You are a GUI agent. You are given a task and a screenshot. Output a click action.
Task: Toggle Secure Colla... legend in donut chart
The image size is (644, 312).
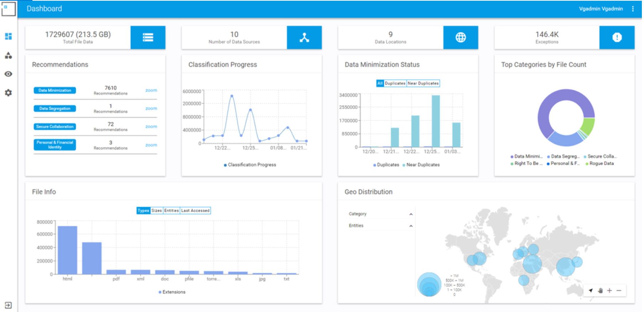[x=600, y=157]
